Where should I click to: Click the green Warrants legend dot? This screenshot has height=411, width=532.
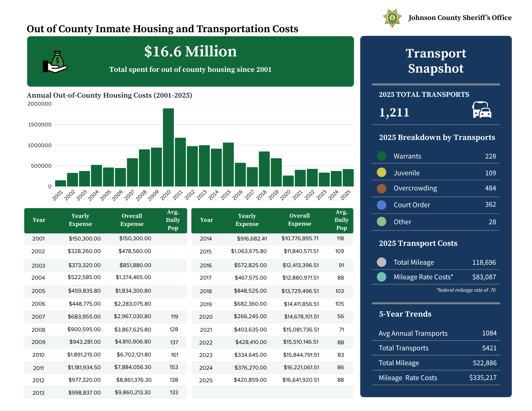(x=382, y=156)
